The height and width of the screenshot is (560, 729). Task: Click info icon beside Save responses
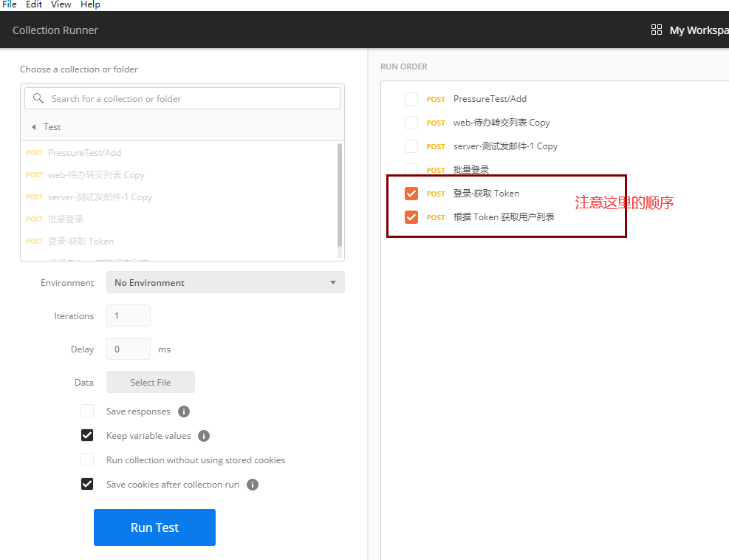184,412
